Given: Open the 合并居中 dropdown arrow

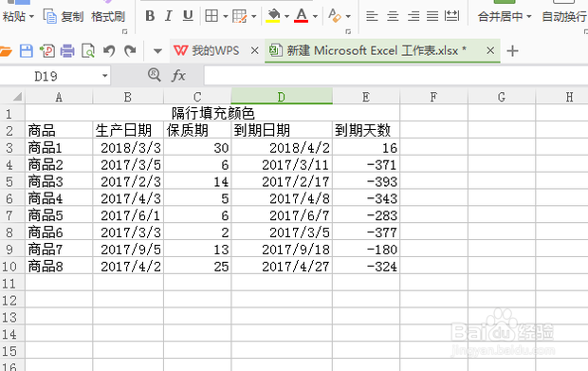Looking at the screenshot, I should tap(529, 16).
